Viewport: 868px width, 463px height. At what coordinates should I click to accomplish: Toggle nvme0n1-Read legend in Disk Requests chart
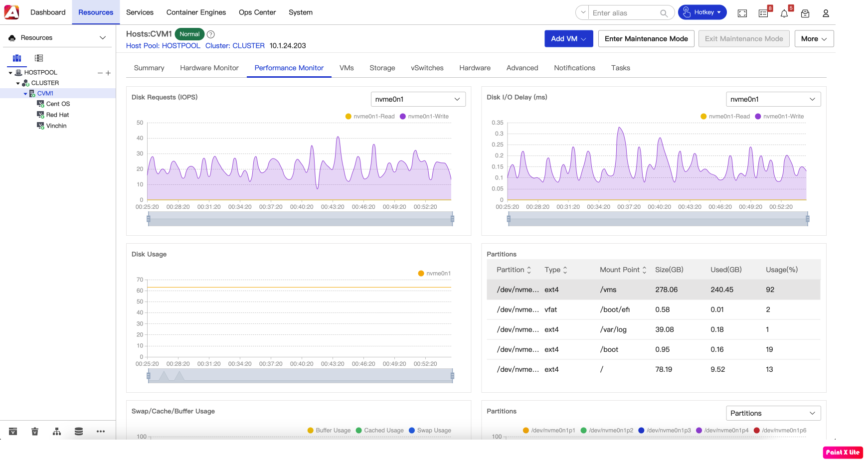coord(370,117)
